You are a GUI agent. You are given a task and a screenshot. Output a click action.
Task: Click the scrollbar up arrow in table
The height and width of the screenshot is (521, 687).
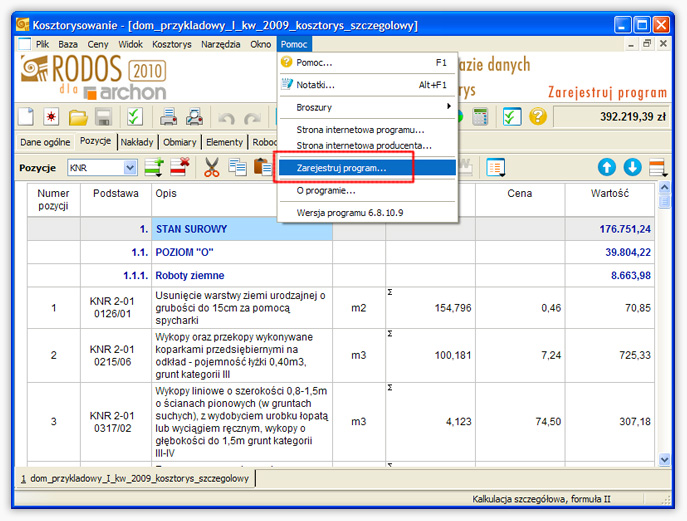(664, 188)
